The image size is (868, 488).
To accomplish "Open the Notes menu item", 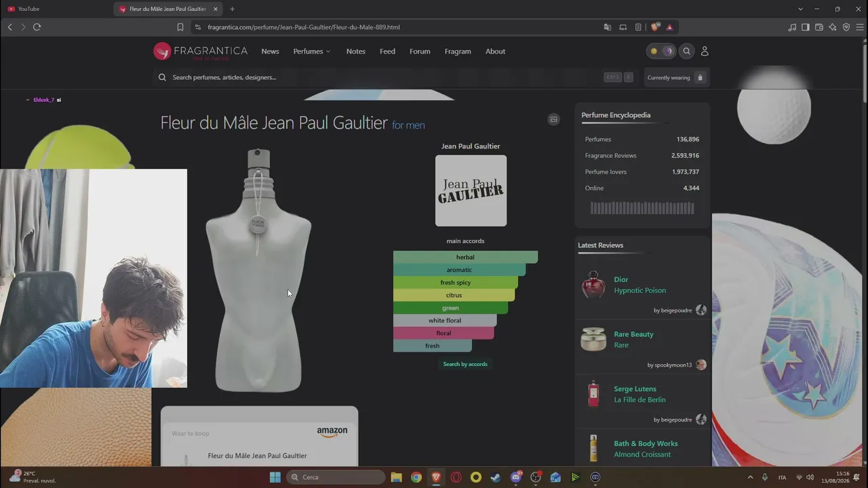I will 356,52.
